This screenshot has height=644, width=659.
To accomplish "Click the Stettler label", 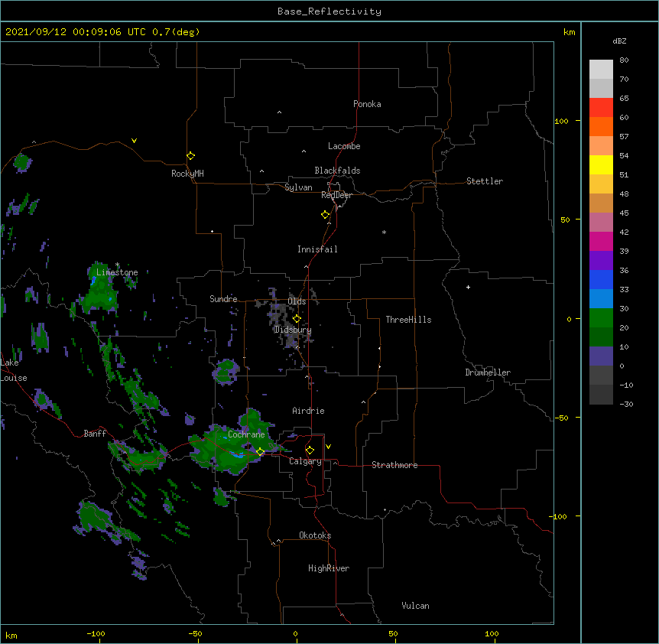I will [484, 181].
